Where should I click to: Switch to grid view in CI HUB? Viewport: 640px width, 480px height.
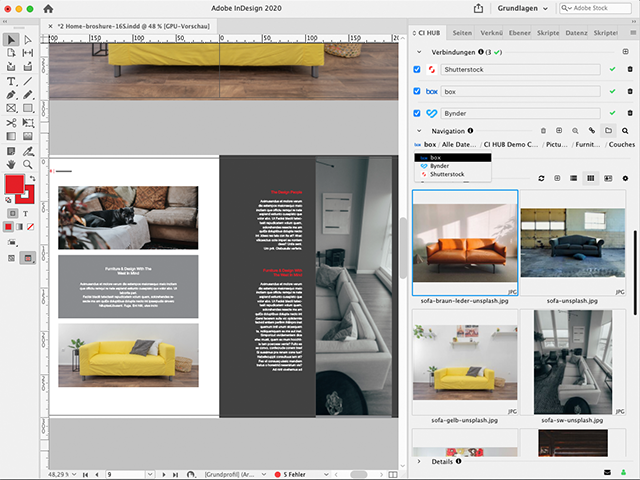pyautogui.click(x=591, y=178)
